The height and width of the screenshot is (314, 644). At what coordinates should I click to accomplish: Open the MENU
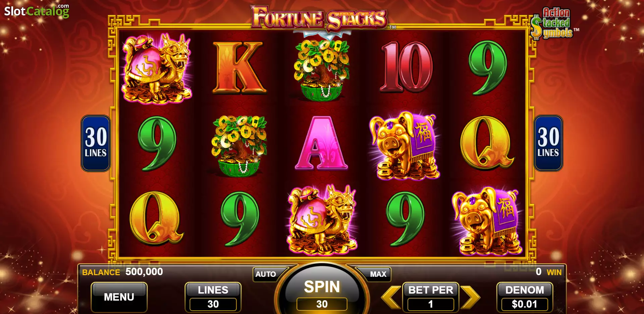pyautogui.click(x=119, y=297)
